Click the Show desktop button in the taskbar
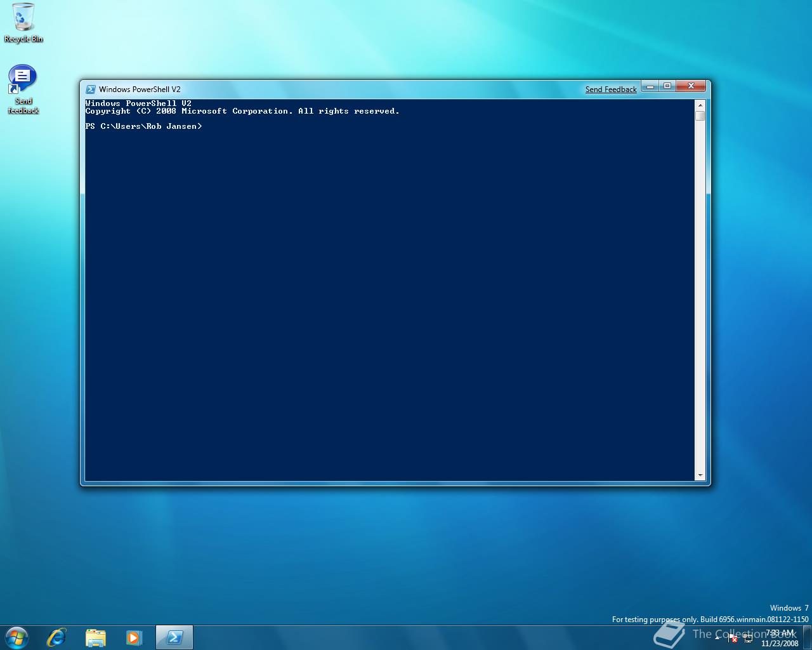Screen dimensions: 812x650 [x=807, y=637]
